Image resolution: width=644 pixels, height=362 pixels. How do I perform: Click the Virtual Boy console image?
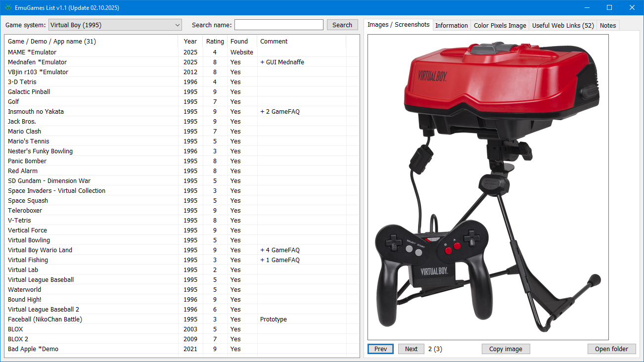(x=488, y=187)
